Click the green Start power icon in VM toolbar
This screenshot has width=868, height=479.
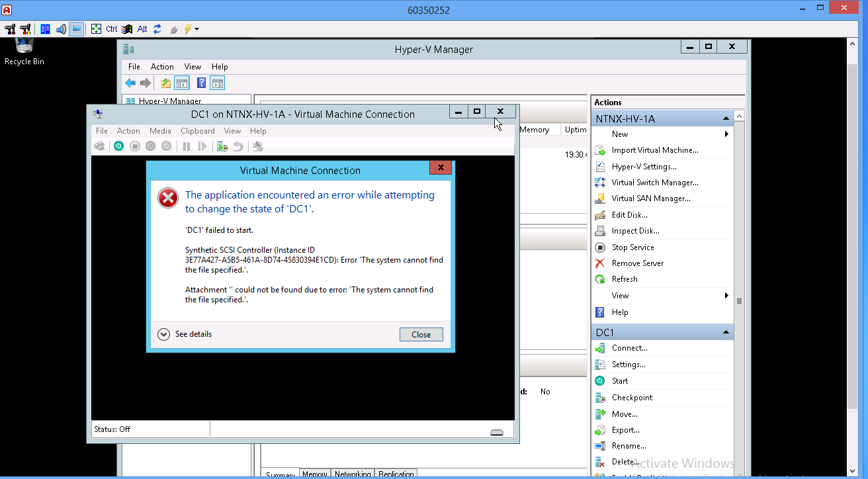(118, 146)
